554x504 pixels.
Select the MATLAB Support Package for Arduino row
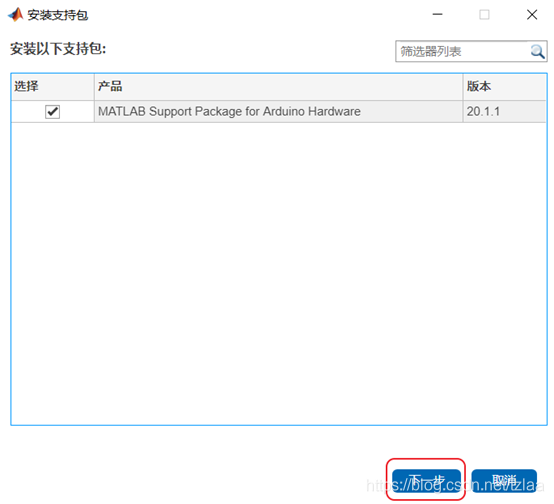click(278, 112)
